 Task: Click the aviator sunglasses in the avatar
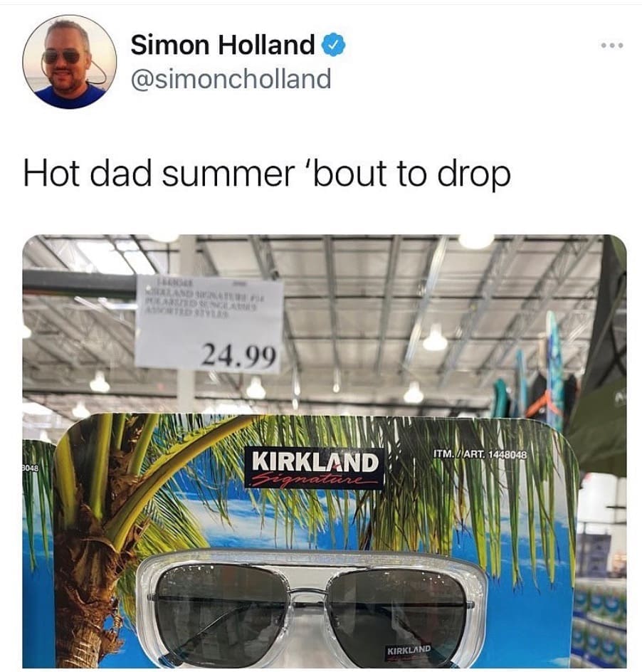pos(62,56)
